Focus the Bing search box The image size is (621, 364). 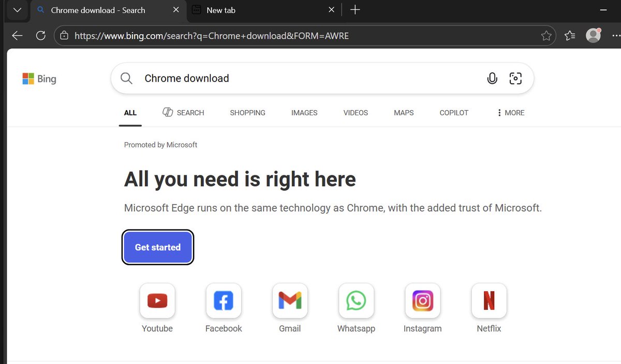(322, 79)
